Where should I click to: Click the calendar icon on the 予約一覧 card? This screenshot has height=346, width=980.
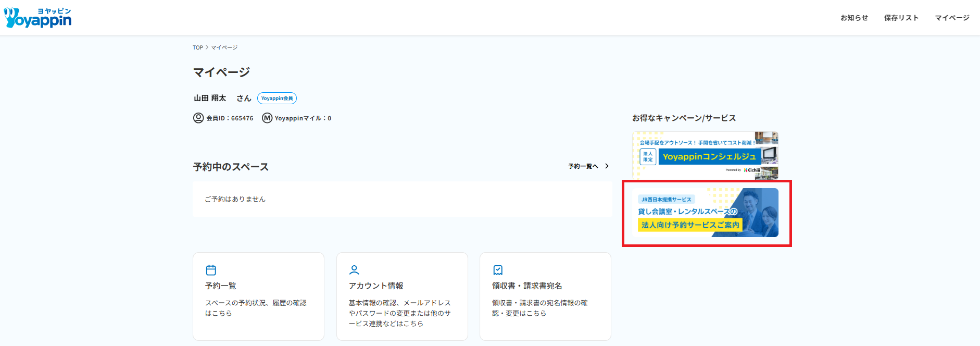click(x=211, y=270)
